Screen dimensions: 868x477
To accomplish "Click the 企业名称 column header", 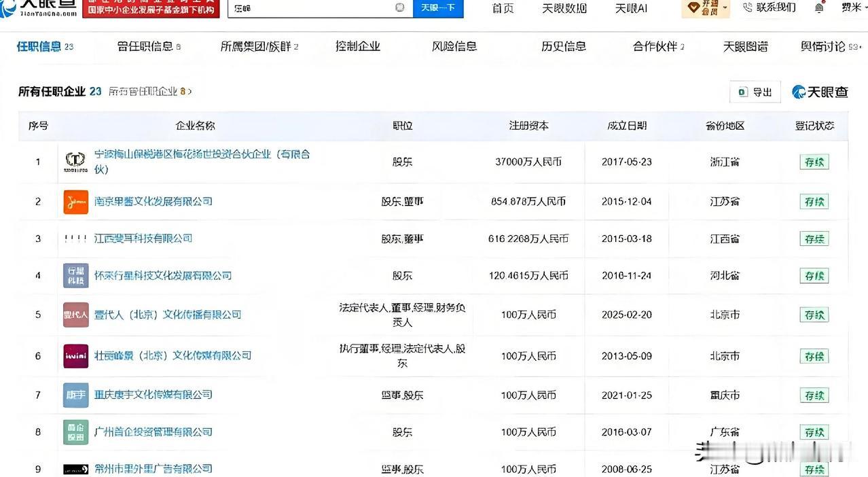I will [x=196, y=126].
